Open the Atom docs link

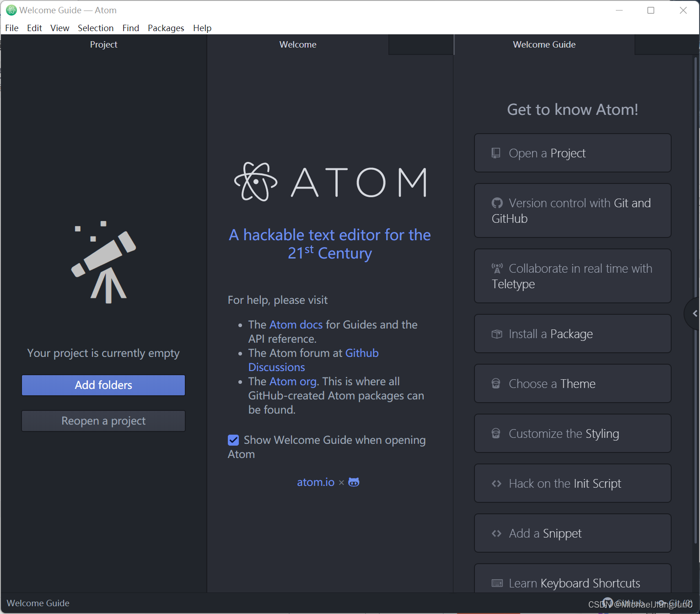296,324
